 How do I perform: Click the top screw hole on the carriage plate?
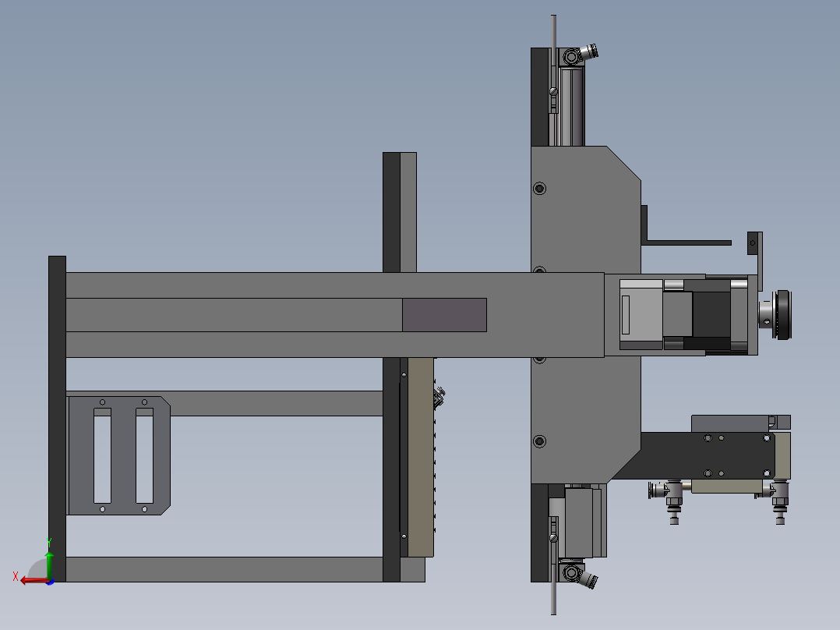[539, 188]
